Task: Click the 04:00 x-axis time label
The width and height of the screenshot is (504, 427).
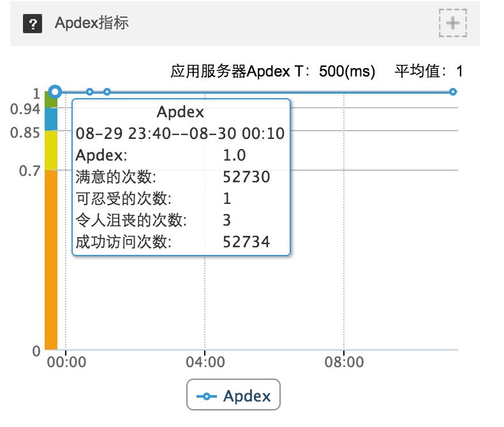Action: tap(205, 362)
